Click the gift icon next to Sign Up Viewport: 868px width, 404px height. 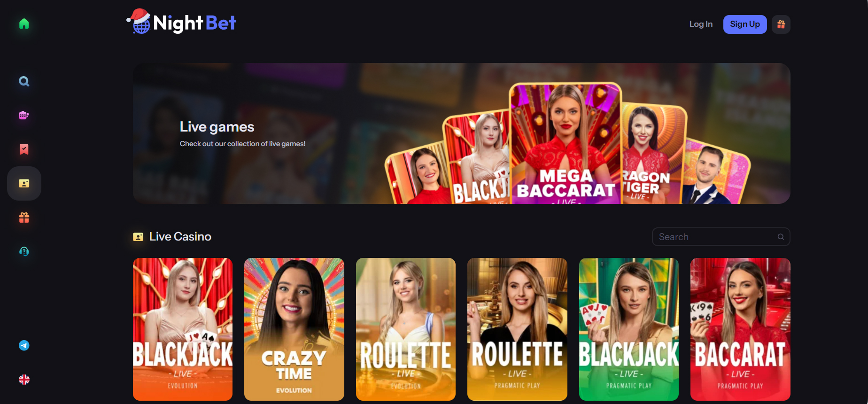[781, 24]
